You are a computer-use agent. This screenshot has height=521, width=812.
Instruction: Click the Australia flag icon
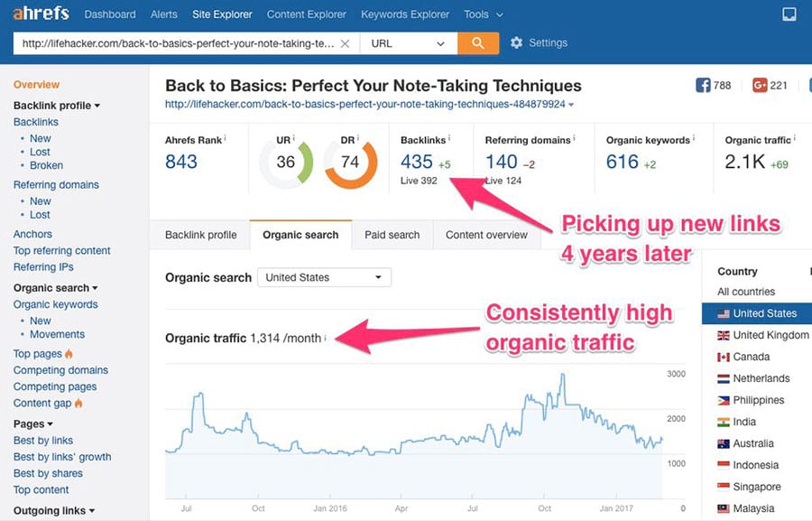724,443
